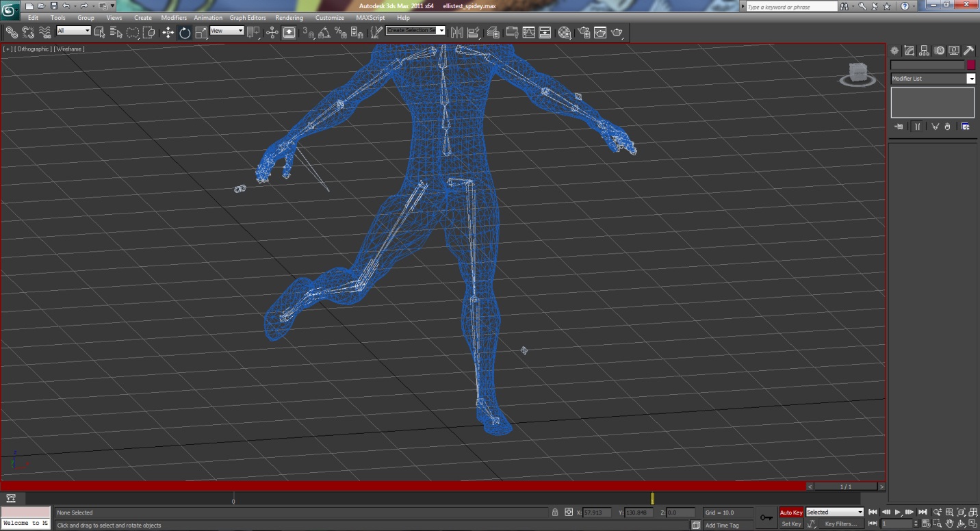Toggle Percent Snap
Viewport: 980px width, 531px height.
pyautogui.click(x=341, y=32)
